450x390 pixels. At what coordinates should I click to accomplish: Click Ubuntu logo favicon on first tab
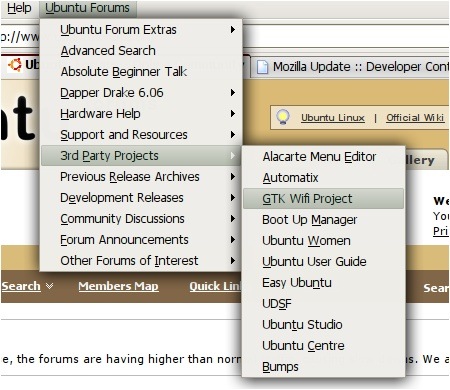(x=15, y=65)
